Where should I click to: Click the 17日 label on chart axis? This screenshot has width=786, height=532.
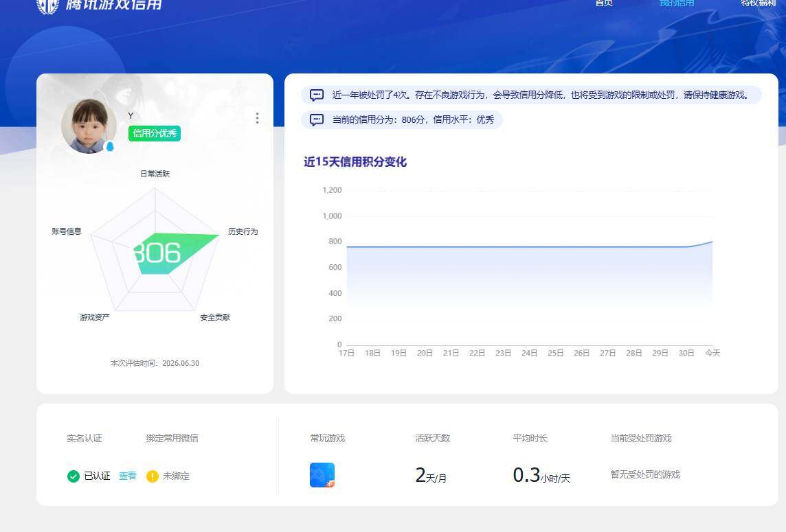[x=346, y=353]
